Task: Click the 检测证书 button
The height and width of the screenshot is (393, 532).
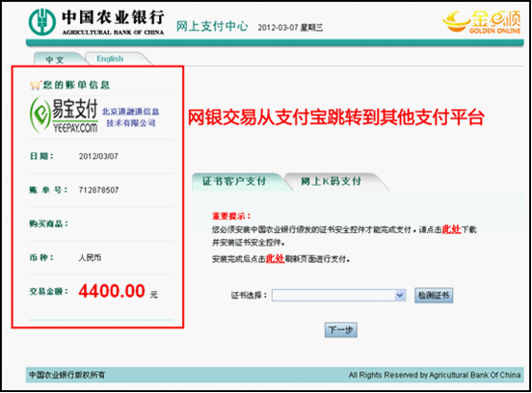Action: (434, 296)
